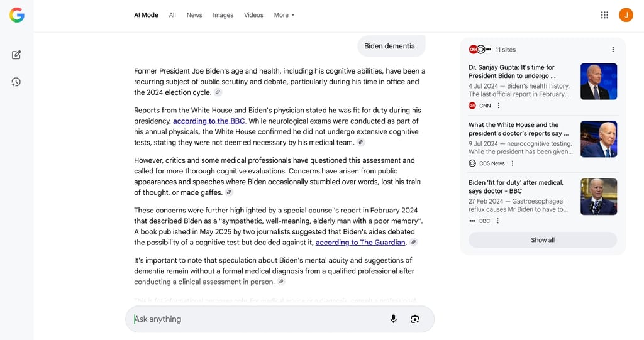
Task: Open the account avatar J
Action: [x=626, y=15]
